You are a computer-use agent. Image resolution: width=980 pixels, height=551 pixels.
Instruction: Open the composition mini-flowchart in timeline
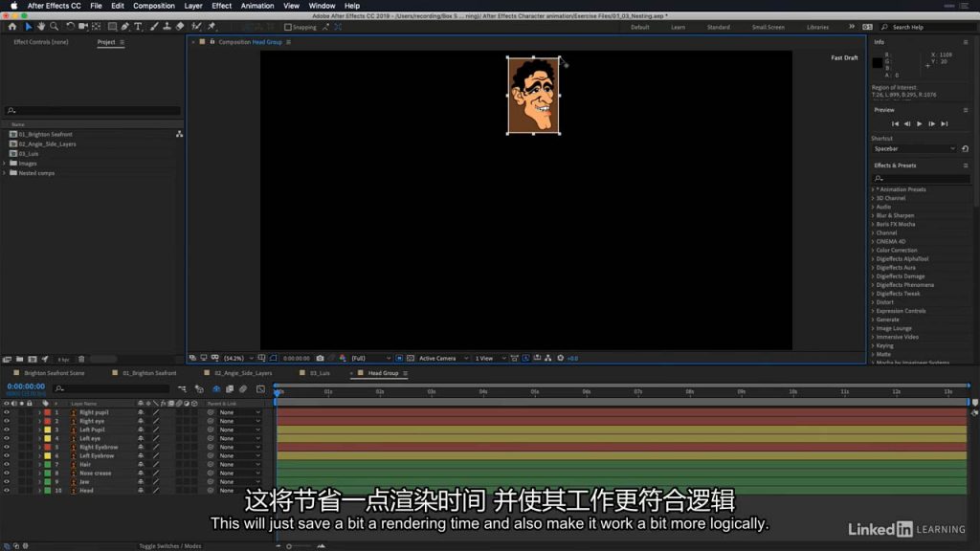(182, 389)
